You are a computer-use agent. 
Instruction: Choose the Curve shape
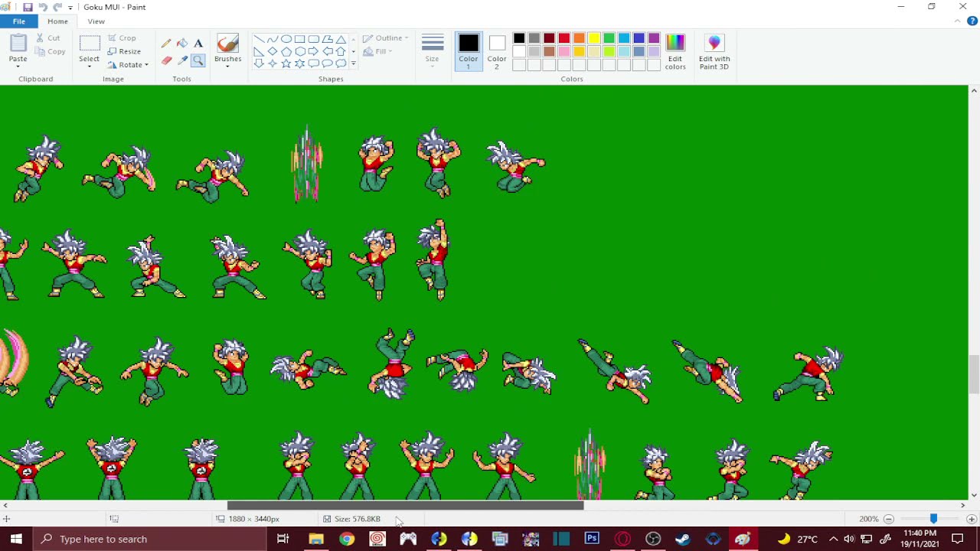pyautogui.click(x=273, y=39)
